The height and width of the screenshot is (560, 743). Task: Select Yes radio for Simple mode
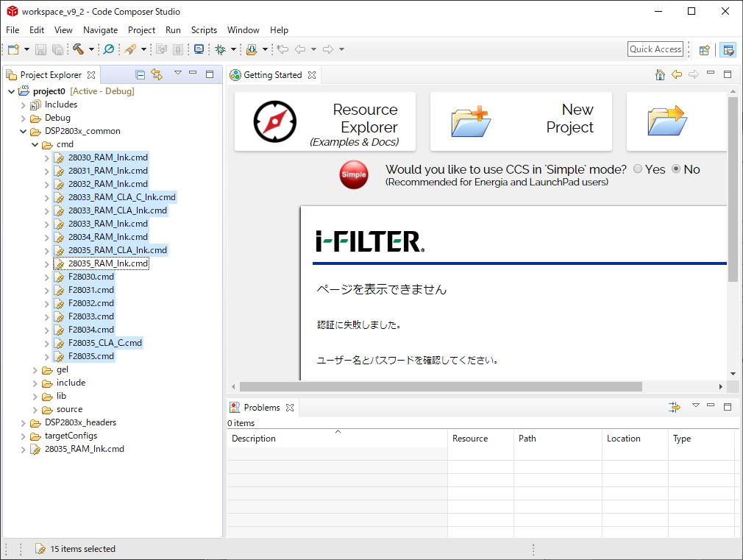(x=637, y=169)
